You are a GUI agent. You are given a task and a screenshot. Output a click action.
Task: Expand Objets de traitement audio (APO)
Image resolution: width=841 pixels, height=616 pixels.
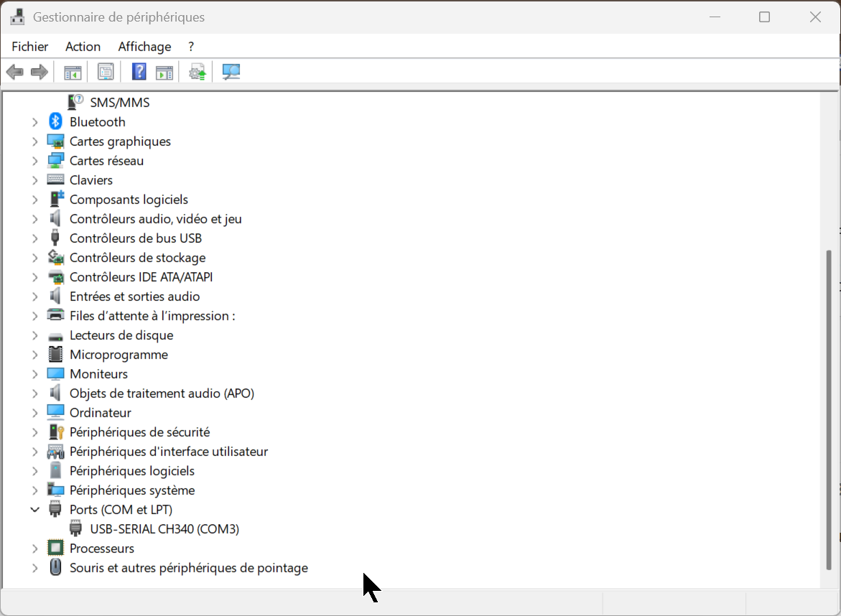(x=35, y=393)
